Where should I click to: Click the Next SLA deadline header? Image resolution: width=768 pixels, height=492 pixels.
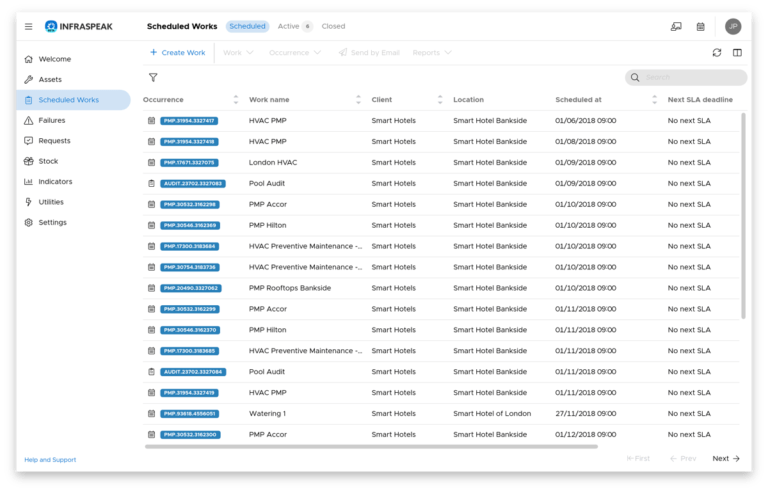coord(700,99)
